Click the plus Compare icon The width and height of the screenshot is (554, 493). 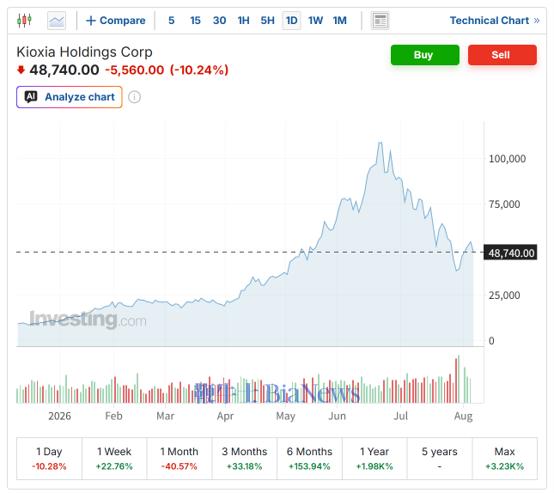point(91,20)
